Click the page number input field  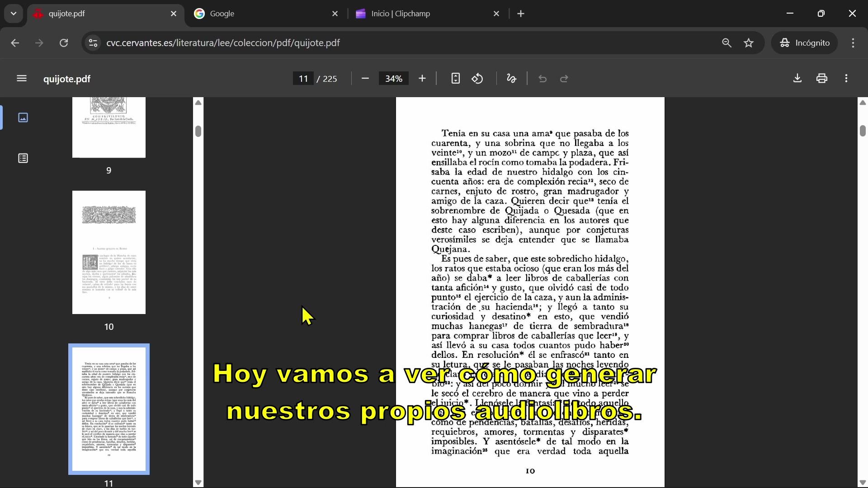pyautogui.click(x=303, y=79)
